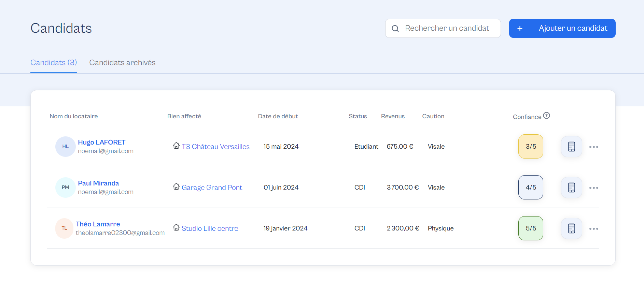Click Visale caution in Paul Miranda row
Viewport: 644px width, 284px height.
436,188
